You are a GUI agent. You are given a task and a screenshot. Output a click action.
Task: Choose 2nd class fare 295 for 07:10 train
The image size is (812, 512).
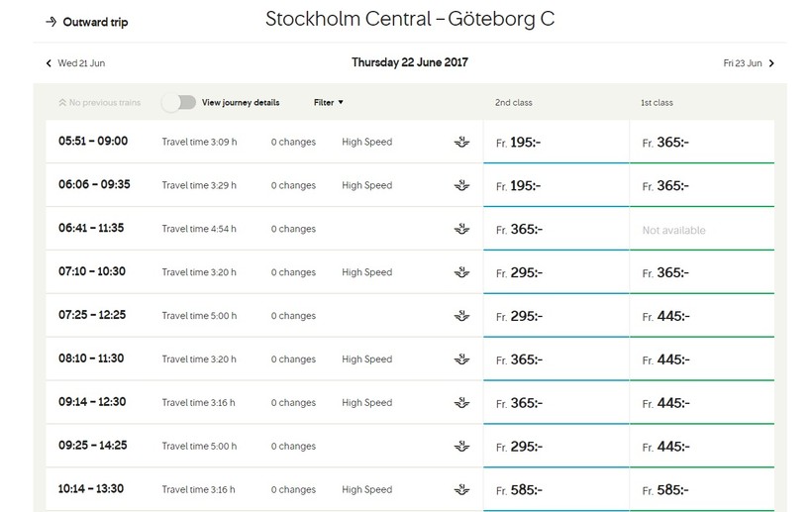coord(556,272)
